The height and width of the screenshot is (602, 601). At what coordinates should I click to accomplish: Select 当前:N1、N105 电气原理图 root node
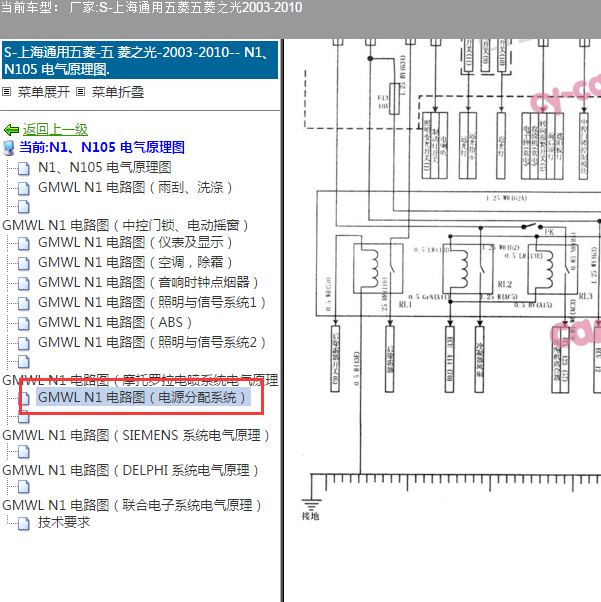coord(102,147)
